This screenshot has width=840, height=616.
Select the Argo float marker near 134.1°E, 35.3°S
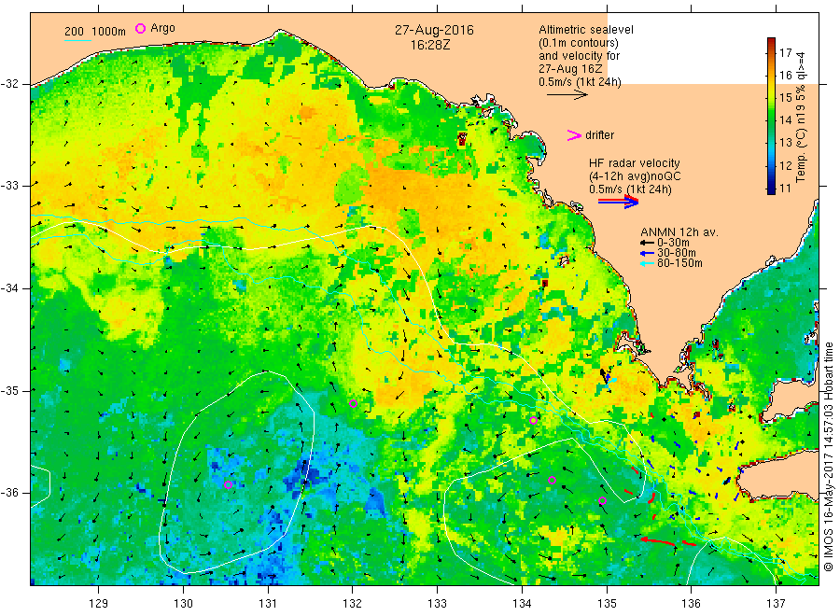[x=533, y=421]
